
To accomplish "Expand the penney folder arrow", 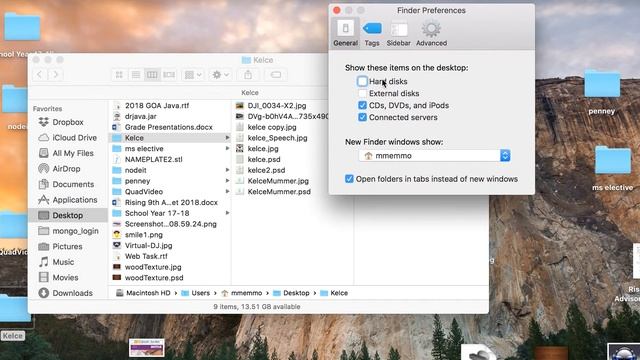I will click(227, 181).
